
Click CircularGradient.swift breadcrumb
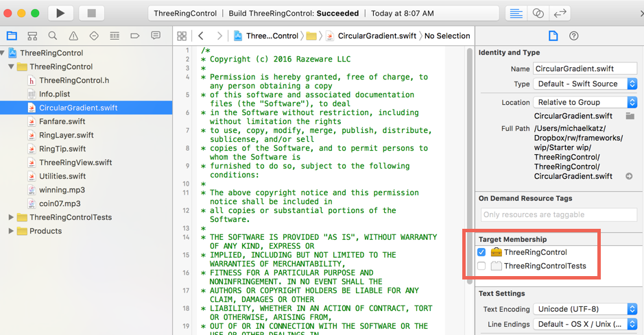(371, 36)
